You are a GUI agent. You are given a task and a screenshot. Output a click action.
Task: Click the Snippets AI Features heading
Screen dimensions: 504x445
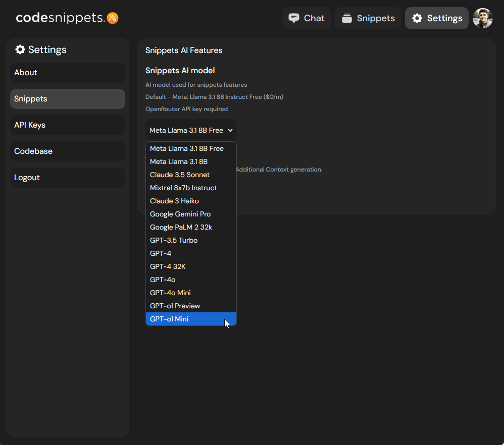pos(184,50)
